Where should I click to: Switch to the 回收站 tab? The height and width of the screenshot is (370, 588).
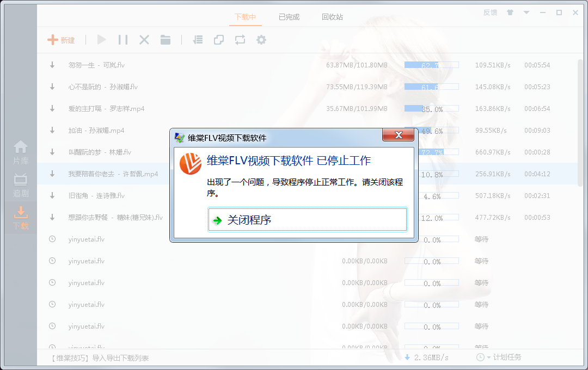[332, 17]
